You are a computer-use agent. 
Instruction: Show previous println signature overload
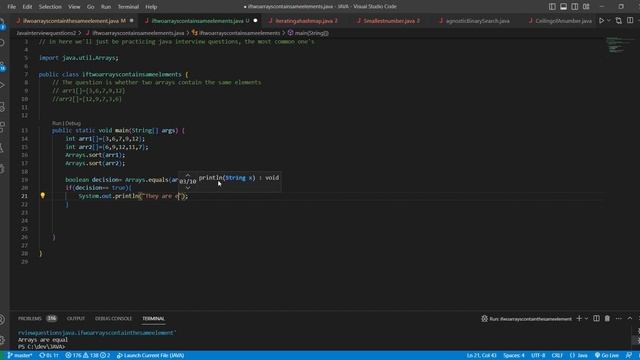[x=188, y=175]
